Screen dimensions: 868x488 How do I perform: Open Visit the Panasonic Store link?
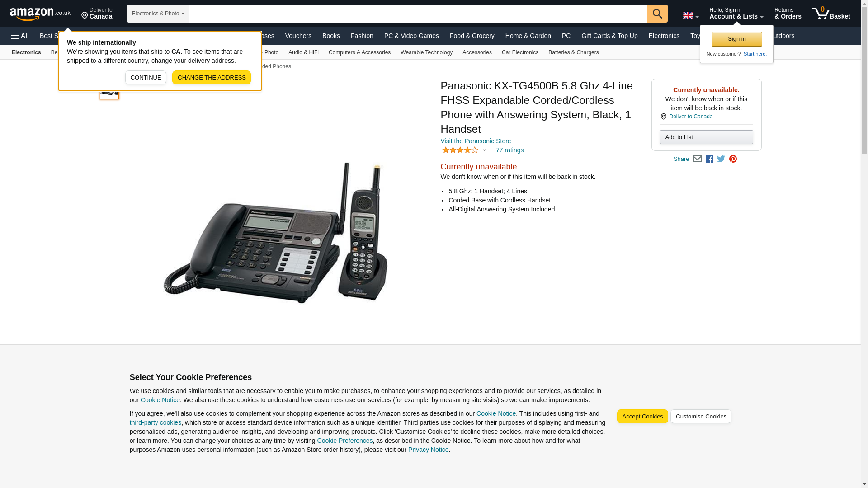pyautogui.click(x=476, y=141)
